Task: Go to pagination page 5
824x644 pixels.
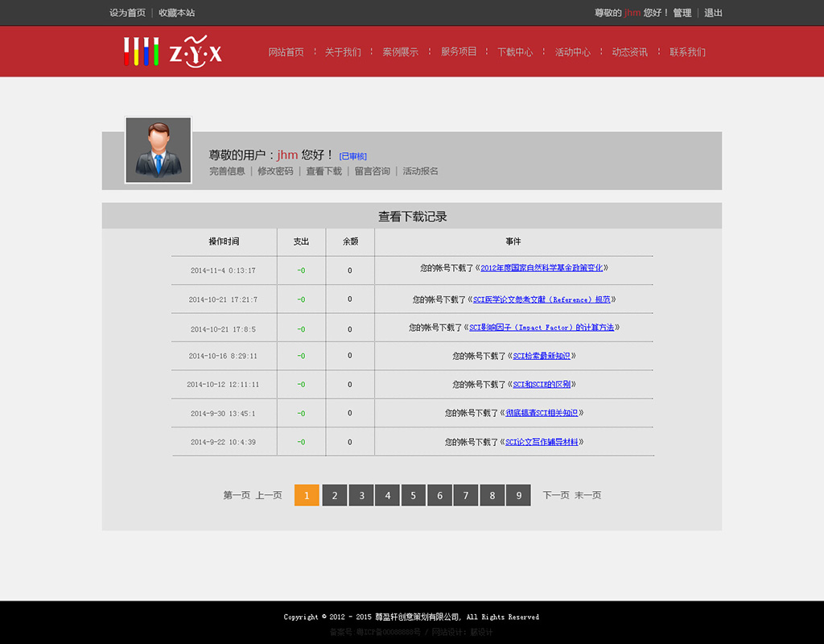Action: click(413, 495)
